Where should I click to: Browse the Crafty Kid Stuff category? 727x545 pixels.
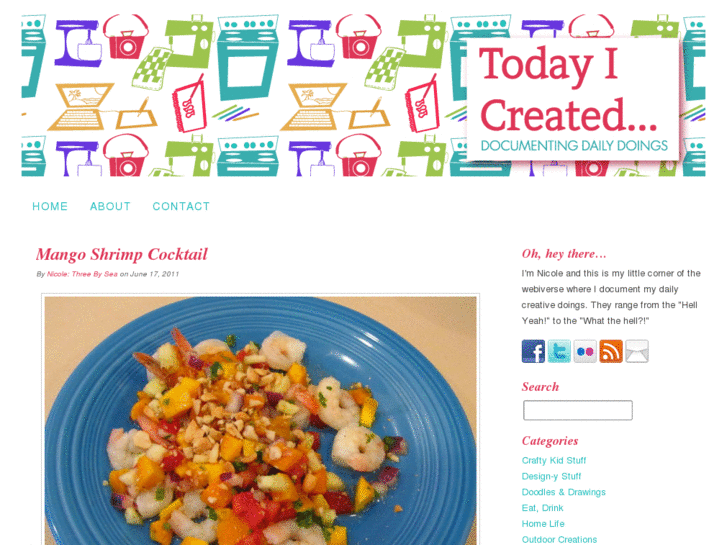coord(554,461)
